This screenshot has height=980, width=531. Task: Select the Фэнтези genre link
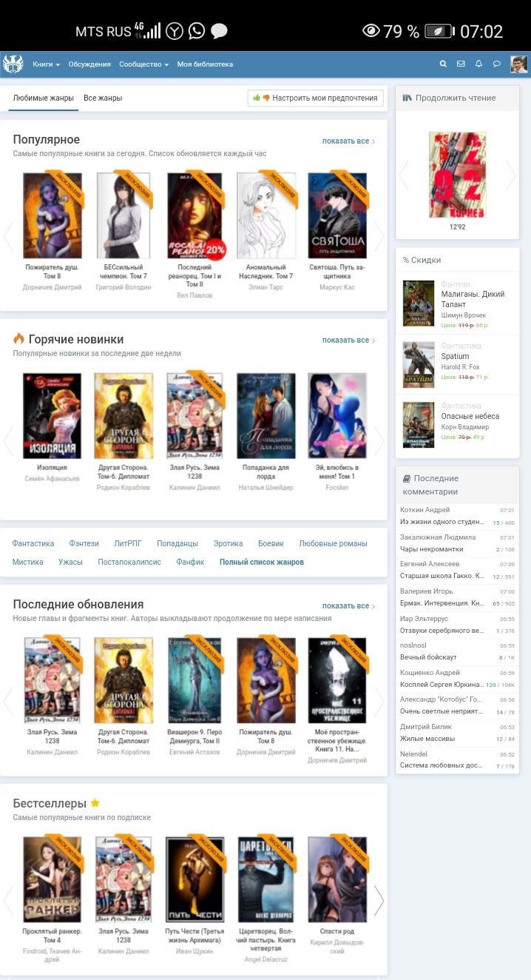click(x=84, y=543)
